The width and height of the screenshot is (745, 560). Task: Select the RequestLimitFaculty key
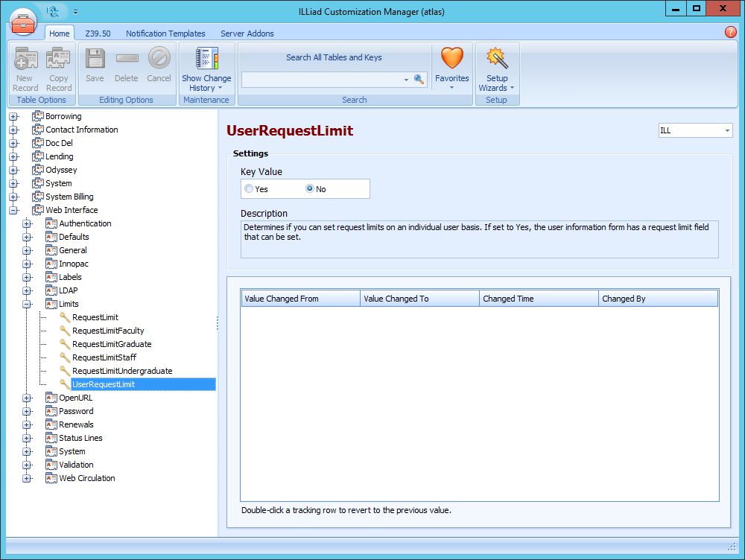coord(108,331)
